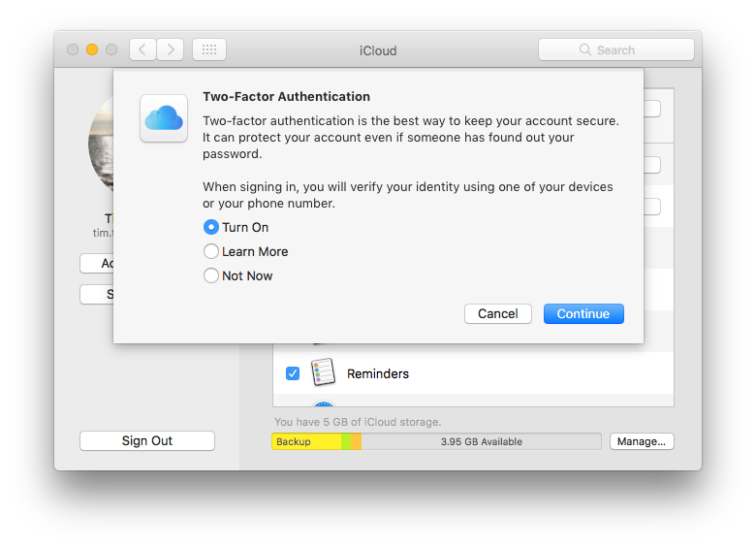Go back with the left chevron button
Image resolution: width=756 pixels, height=548 pixels.
(142, 49)
